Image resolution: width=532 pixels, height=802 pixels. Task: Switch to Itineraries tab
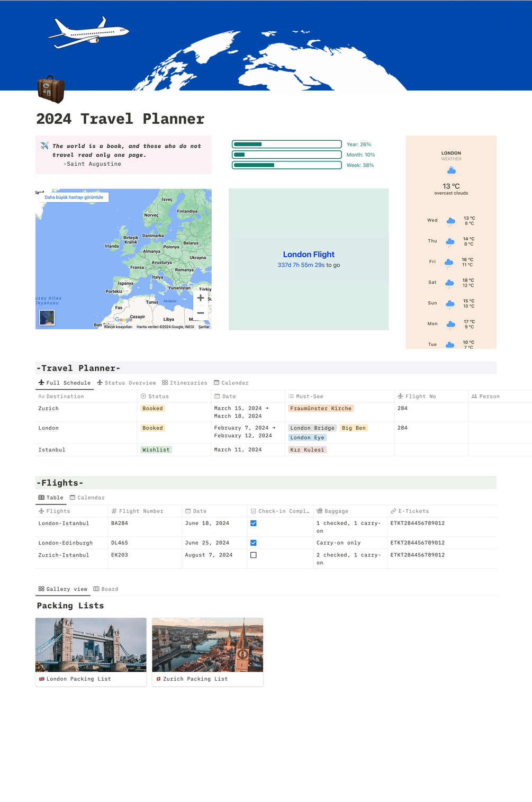[x=184, y=383]
